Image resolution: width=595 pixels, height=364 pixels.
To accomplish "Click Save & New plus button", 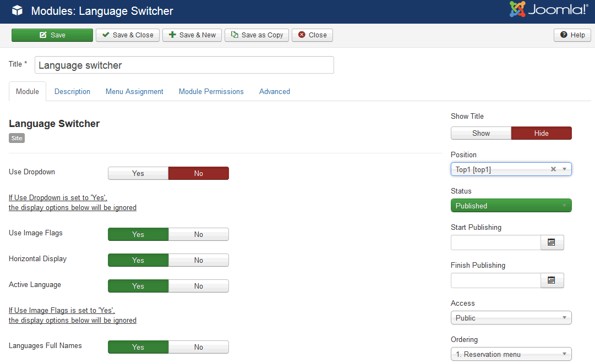I will pos(192,35).
